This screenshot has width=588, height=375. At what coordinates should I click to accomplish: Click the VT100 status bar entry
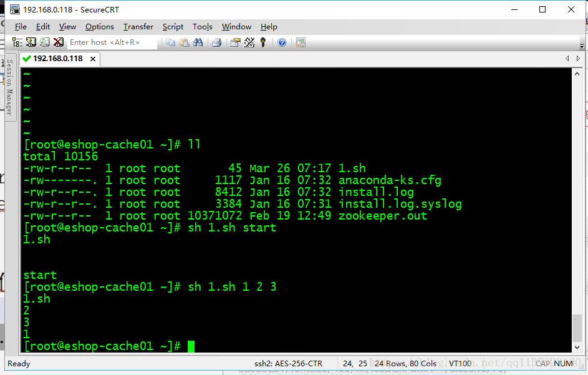coord(460,363)
